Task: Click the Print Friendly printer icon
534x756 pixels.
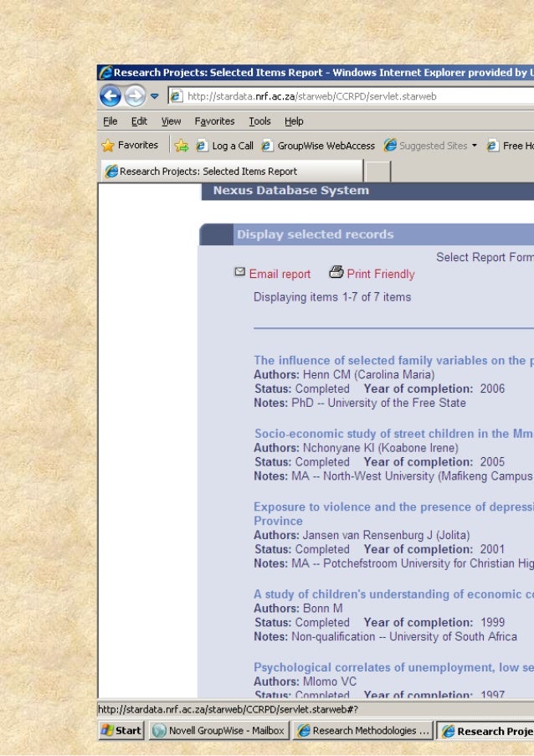Action: 336,272
